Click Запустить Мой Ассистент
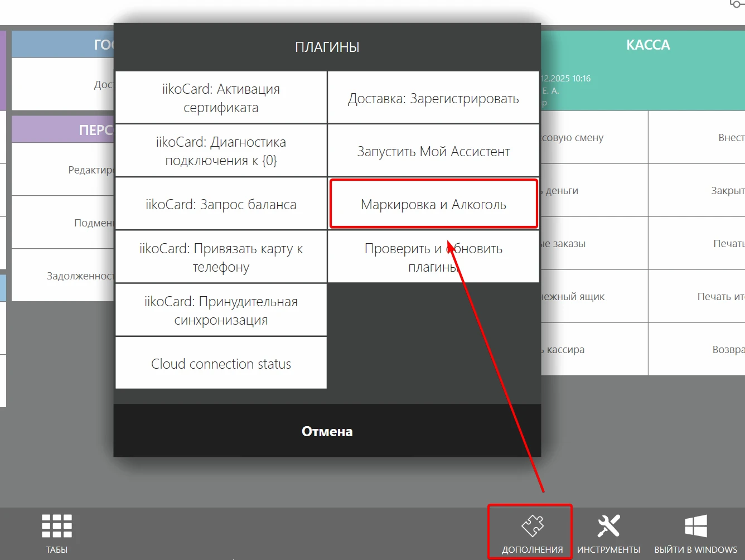This screenshot has width=745, height=560. tap(433, 151)
